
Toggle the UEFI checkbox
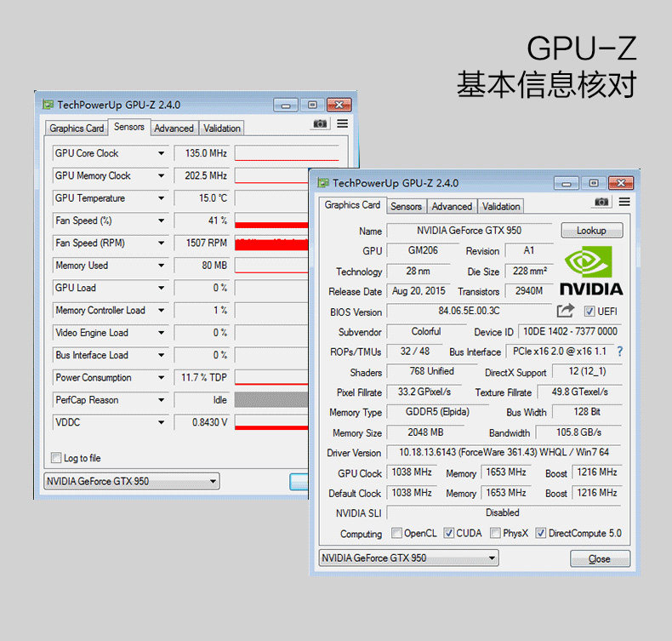pyautogui.click(x=589, y=312)
